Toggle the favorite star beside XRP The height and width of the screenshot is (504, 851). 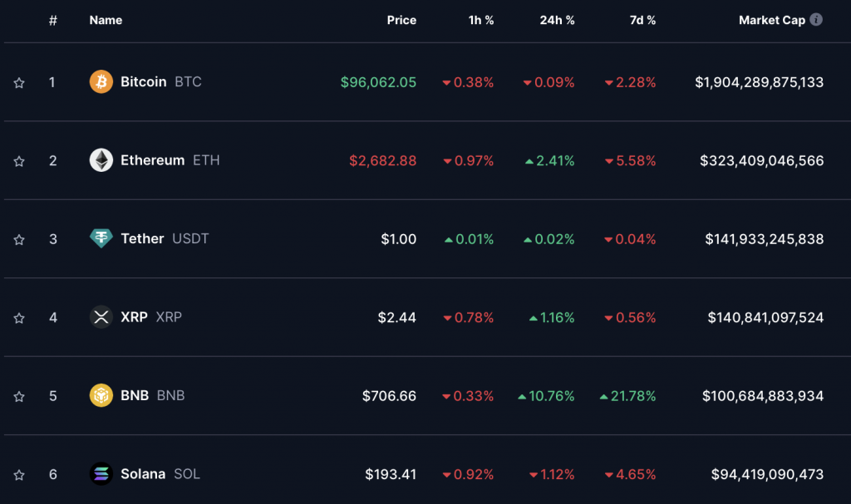(x=19, y=318)
